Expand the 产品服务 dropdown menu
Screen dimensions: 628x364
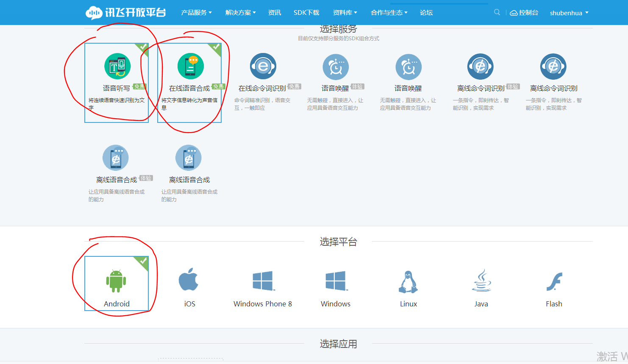click(196, 13)
